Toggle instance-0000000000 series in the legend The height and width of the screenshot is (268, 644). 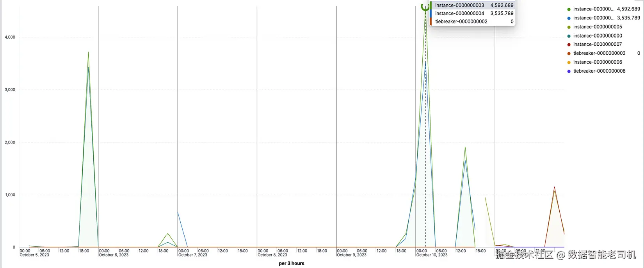[598, 35]
